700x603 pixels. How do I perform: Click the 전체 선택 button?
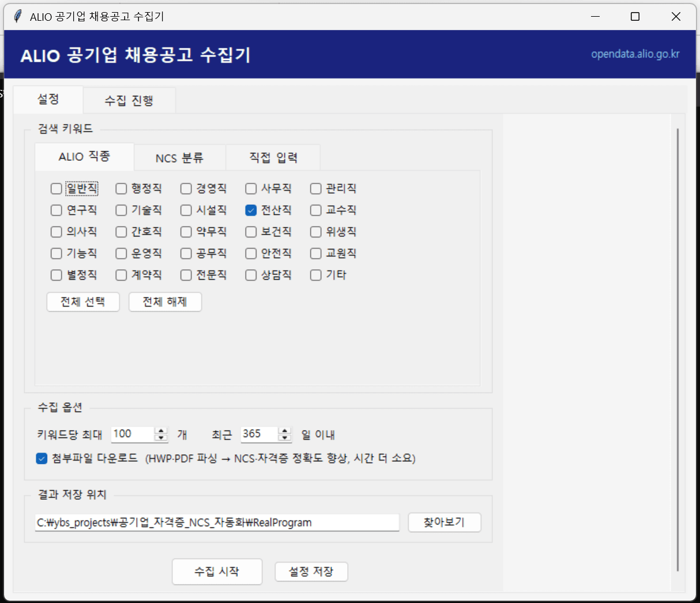click(x=83, y=302)
